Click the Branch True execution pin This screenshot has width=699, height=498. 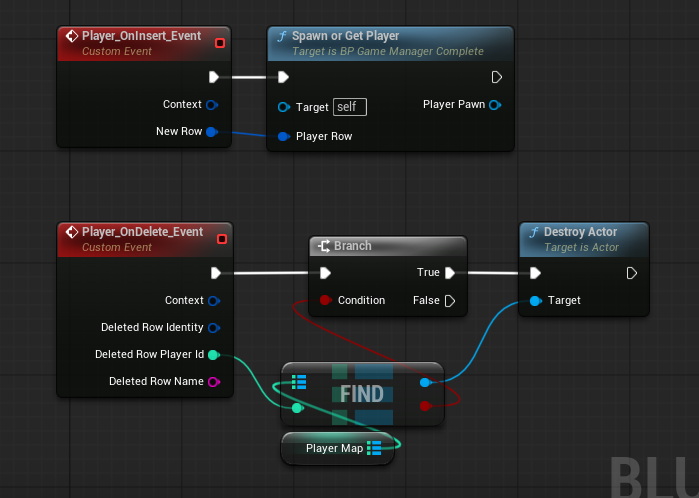(x=450, y=272)
